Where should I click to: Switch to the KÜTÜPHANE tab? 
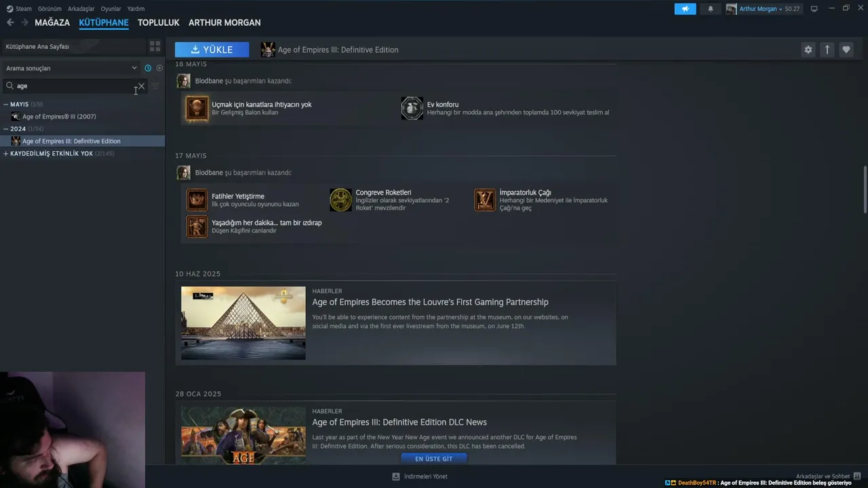(104, 22)
